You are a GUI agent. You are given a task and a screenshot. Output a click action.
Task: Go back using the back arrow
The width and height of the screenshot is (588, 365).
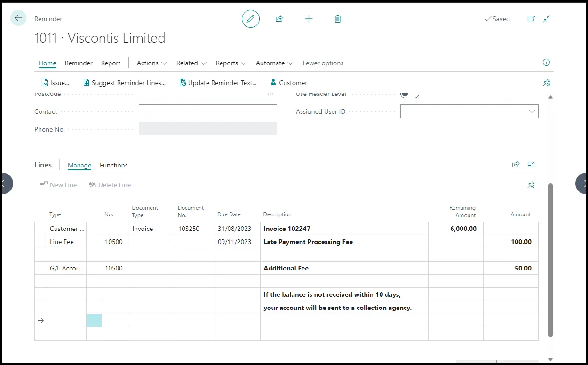pos(18,18)
